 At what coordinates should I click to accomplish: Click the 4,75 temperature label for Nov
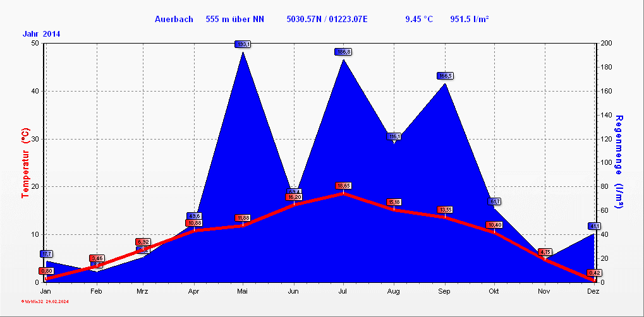tap(545, 252)
